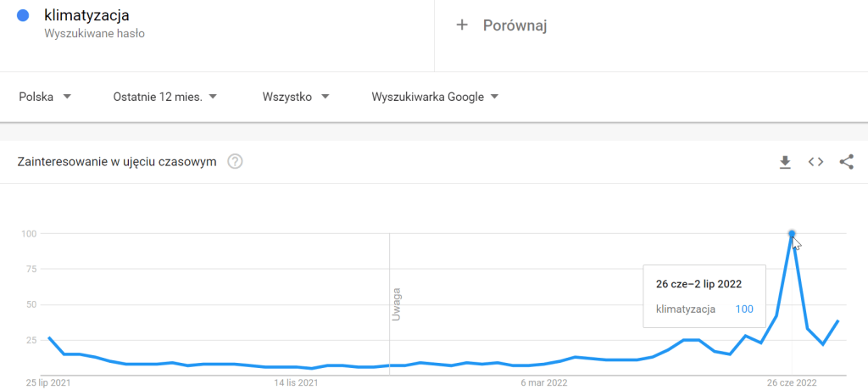
Task: Click the blue dot next to klimatyzacja
Action: (24, 15)
